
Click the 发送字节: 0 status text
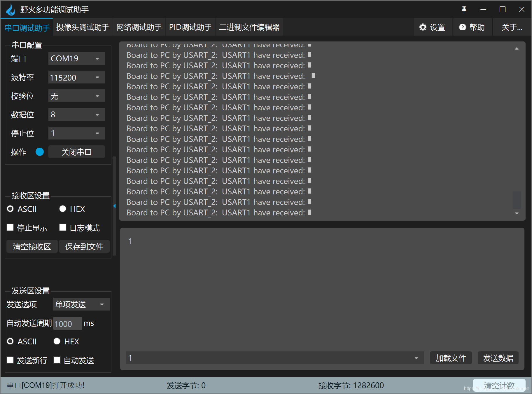[186, 385]
